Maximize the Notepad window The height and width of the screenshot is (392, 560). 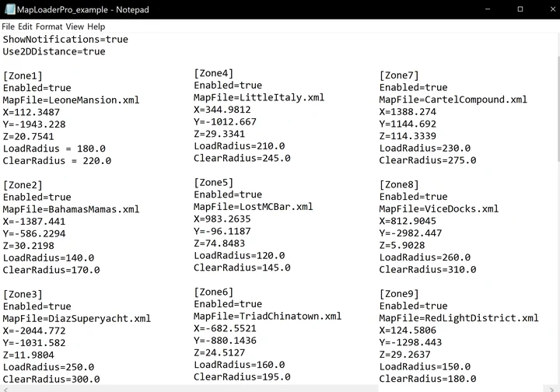point(520,9)
